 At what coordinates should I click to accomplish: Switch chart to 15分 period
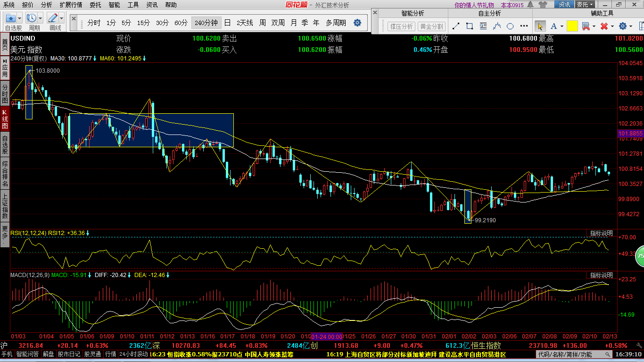(143, 23)
